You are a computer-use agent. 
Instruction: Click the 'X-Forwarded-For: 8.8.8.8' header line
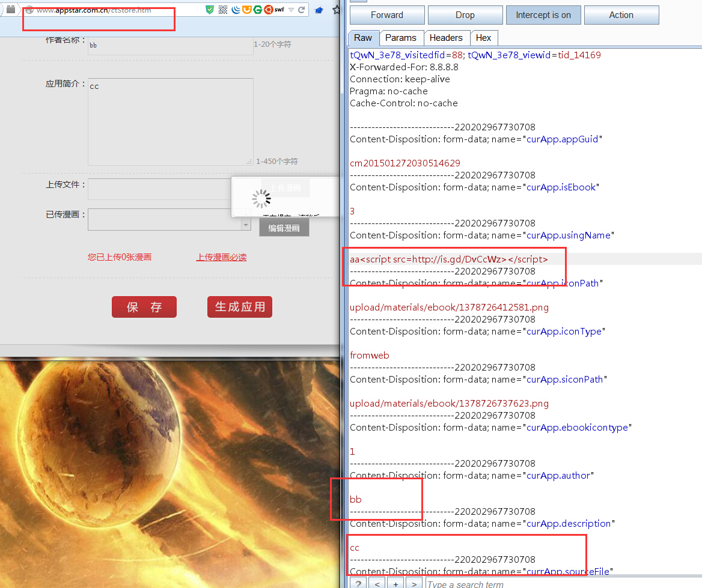point(404,67)
